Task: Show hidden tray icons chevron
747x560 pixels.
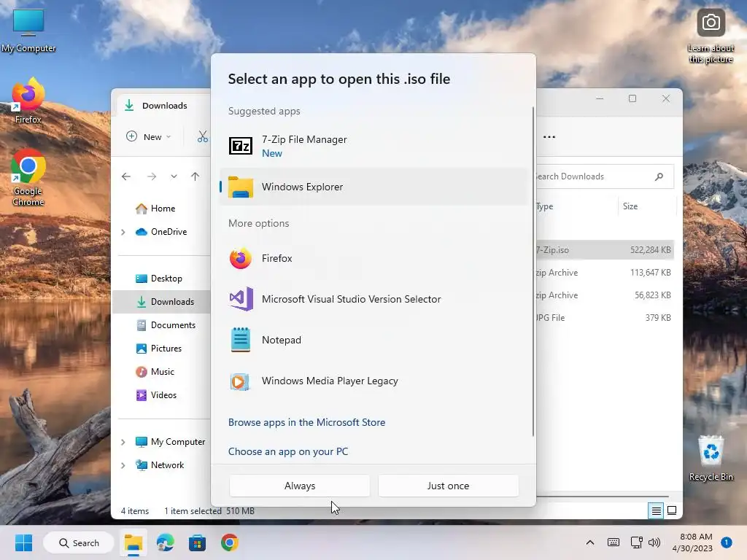Action: pos(589,542)
